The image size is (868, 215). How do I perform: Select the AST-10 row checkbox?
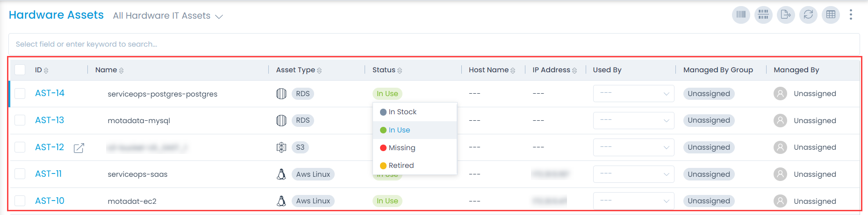click(x=20, y=201)
